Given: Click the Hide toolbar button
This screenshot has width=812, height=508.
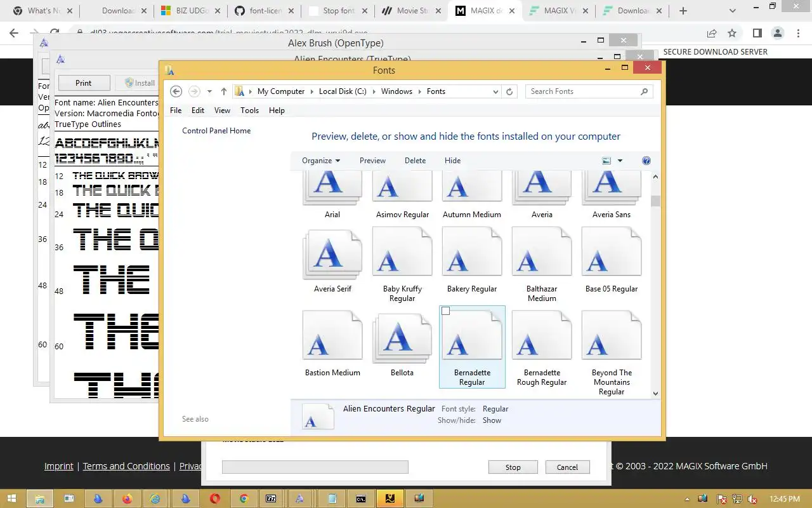Looking at the screenshot, I should pyautogui.click(x=452, y=161).
